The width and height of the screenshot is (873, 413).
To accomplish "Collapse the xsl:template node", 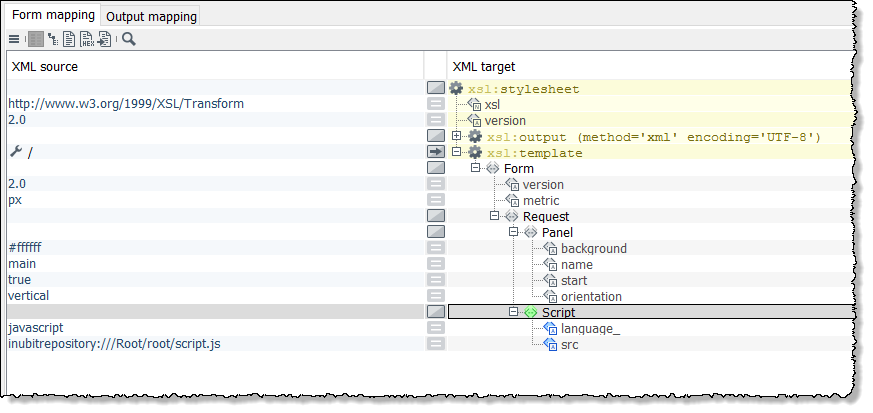I will 457,152.
